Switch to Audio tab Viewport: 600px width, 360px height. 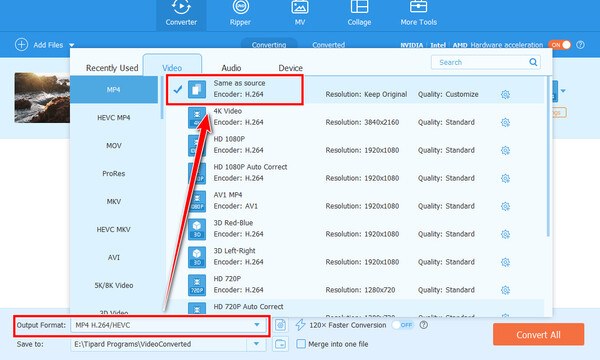pos(231,68)
